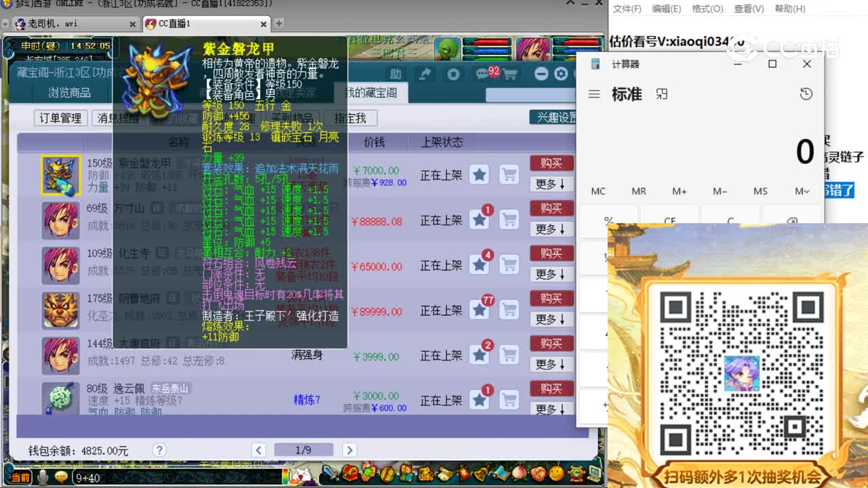
Task: Click the 助 helper icon in header
Action: pos(395,75)
